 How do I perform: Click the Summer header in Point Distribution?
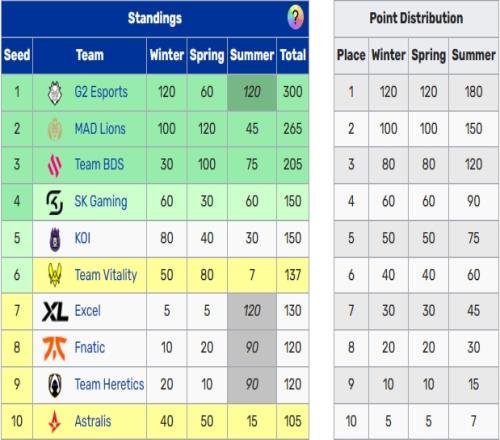tap(474, 55)
